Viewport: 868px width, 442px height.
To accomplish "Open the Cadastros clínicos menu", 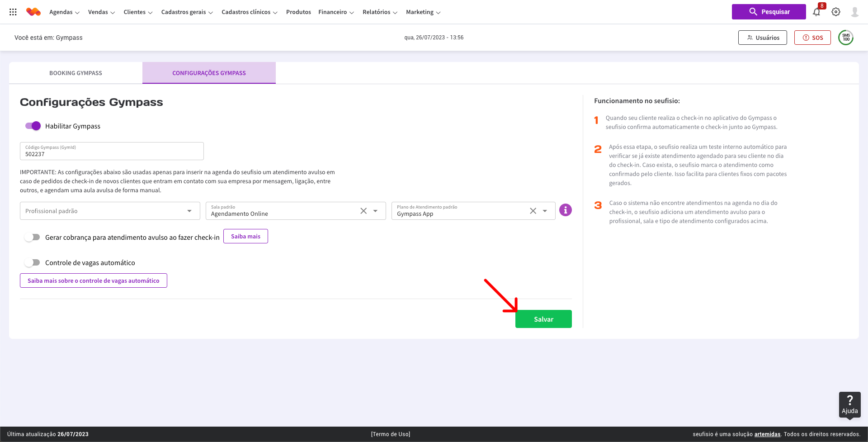I will [x=250, y=12].
